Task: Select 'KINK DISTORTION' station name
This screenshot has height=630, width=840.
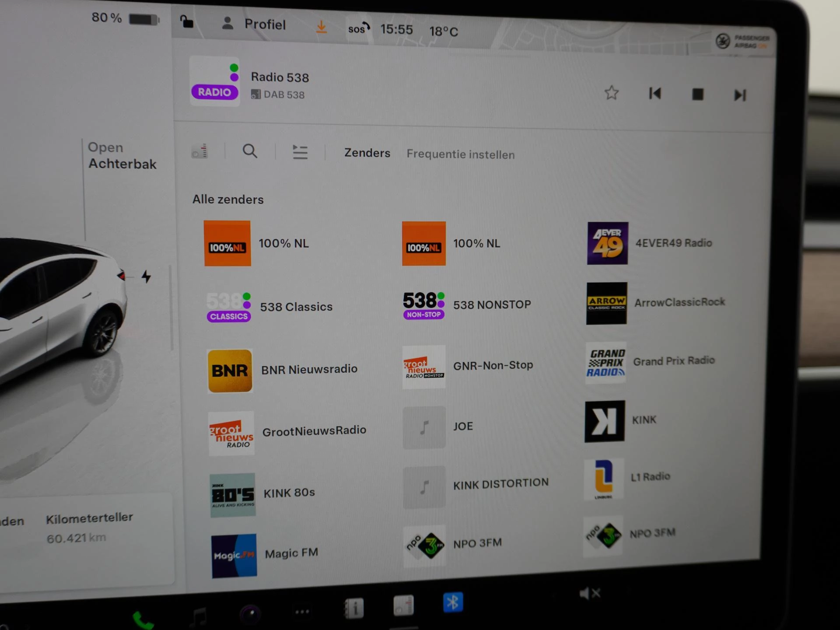Action: [x=501, y=484]
